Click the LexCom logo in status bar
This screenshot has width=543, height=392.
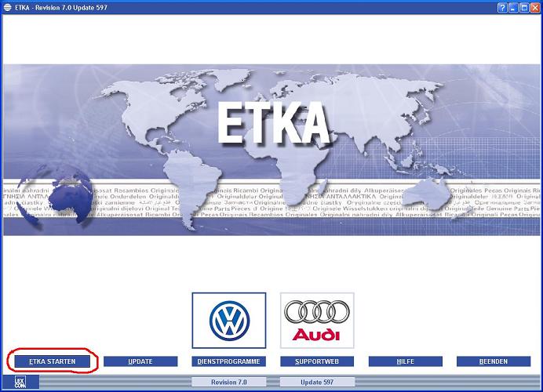[20, 383]
